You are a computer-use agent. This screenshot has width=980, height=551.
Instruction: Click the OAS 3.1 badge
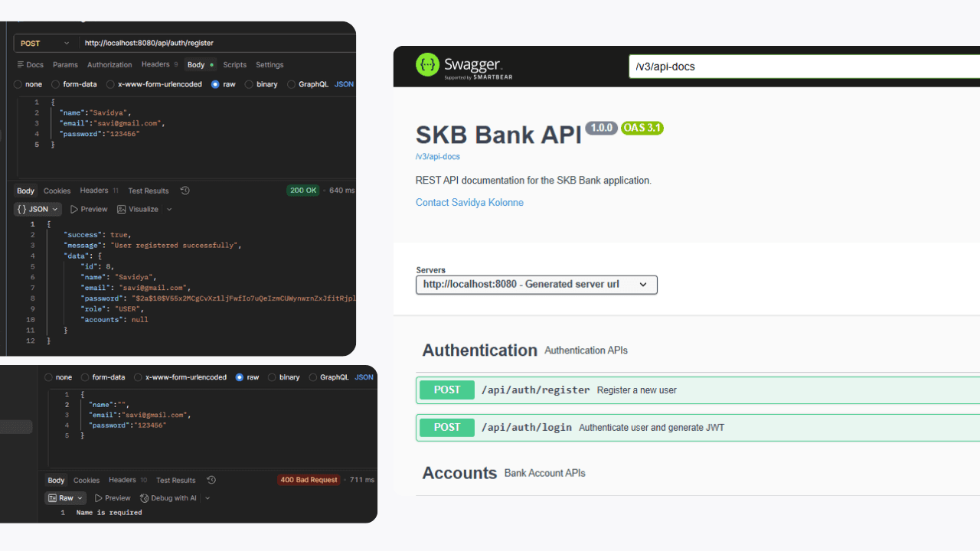642,128
